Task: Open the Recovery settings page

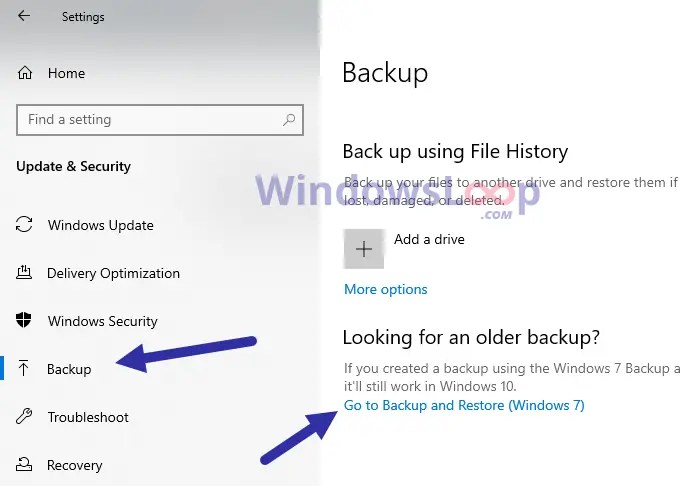Action: (x=75, y=465)
